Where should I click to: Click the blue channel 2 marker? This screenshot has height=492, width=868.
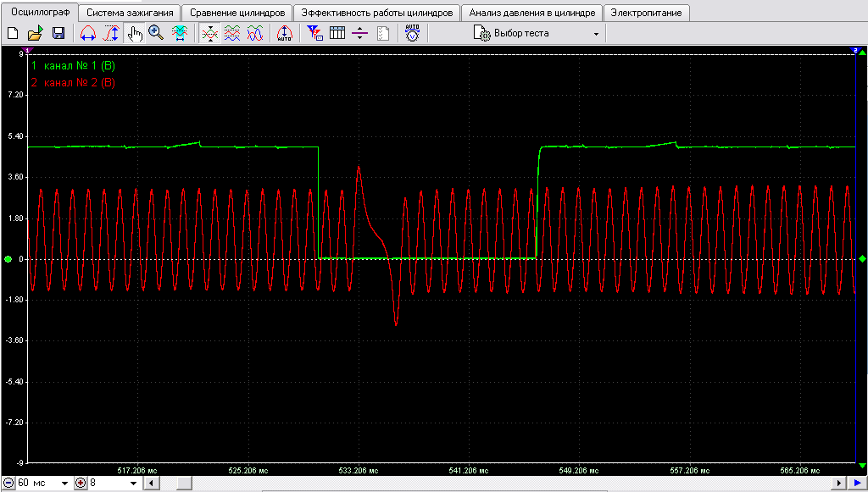855,50
